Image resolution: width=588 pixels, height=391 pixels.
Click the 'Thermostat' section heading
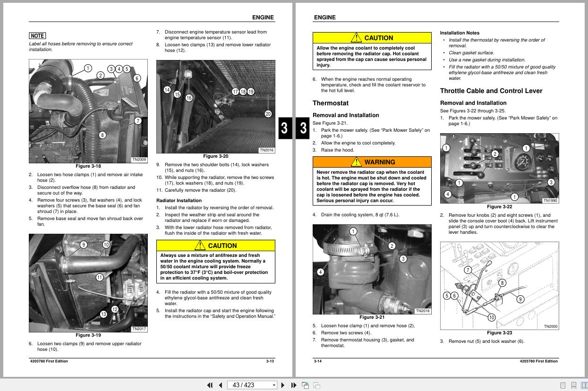coord(331,103)
